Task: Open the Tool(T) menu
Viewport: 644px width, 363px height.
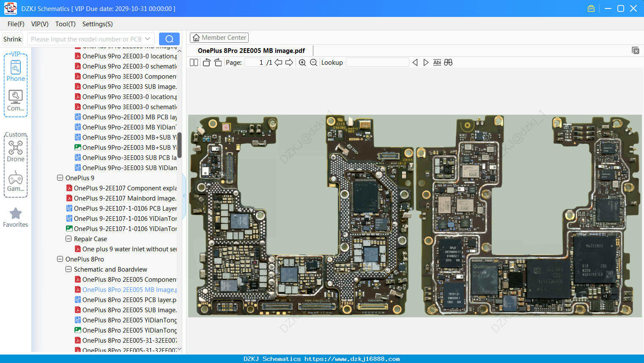Action: 66,24
